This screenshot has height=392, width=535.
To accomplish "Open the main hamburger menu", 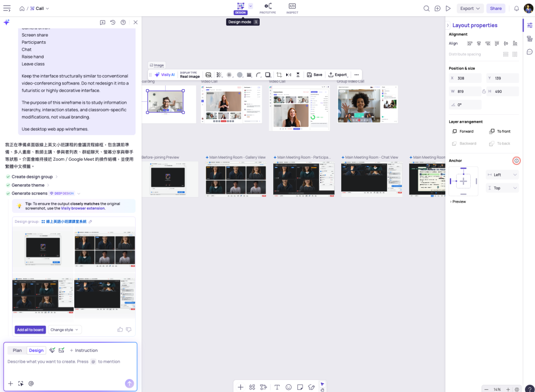I will [x=7, y=8].
